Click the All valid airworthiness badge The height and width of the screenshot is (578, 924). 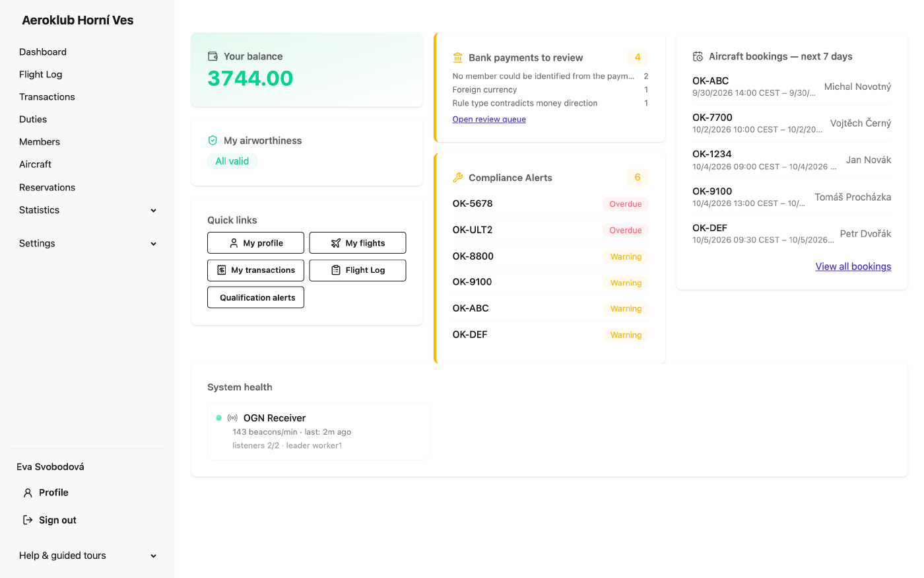pos(232,161)
